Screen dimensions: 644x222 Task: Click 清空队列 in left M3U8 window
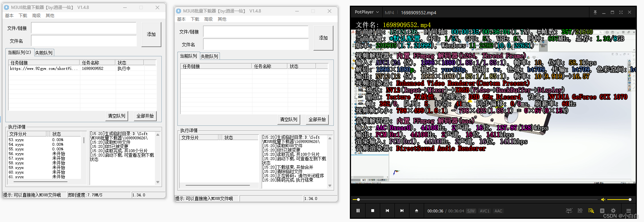(x=117, y=116)
